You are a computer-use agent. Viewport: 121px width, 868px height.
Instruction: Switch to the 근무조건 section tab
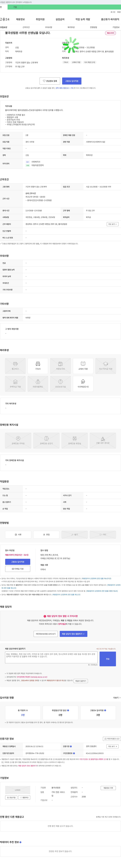click(x=26, y=27)
